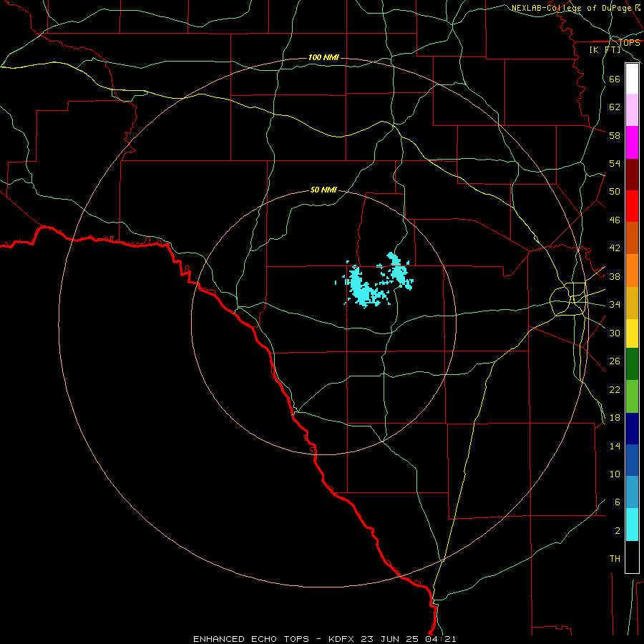Click the legend value 2
The width and height of the screenshot is (644, 644).
pos(617,531)
